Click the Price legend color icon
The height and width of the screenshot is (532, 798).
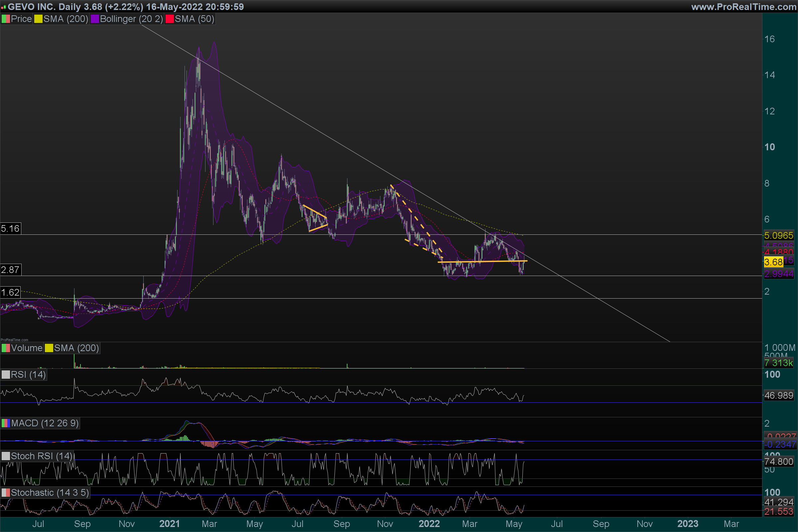click(x=6, y=19)
